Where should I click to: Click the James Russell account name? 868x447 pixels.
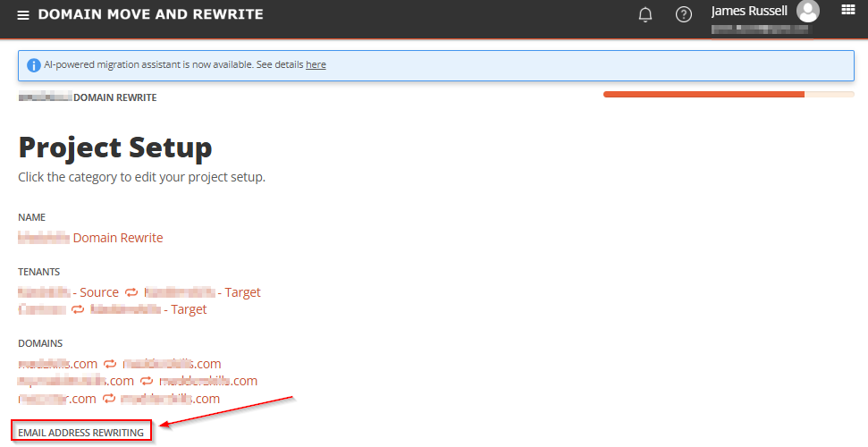point(749,11)
